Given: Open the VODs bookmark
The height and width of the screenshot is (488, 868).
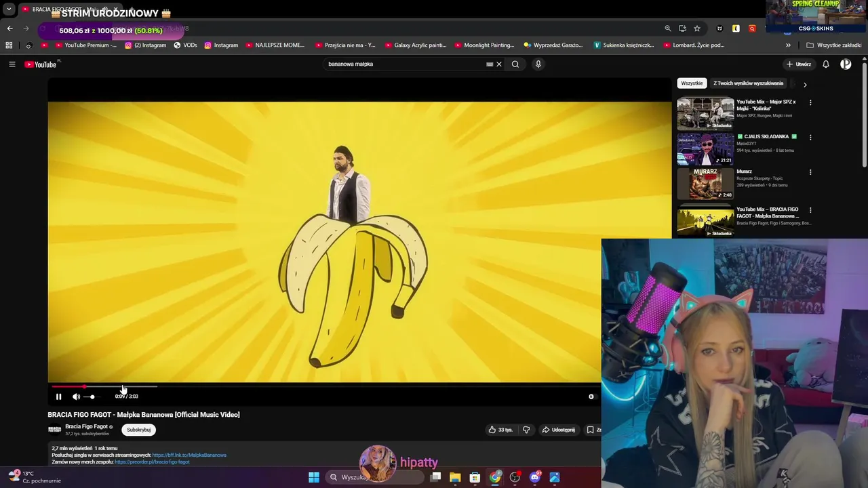Looking at the screenshot, I should [185, 45].
